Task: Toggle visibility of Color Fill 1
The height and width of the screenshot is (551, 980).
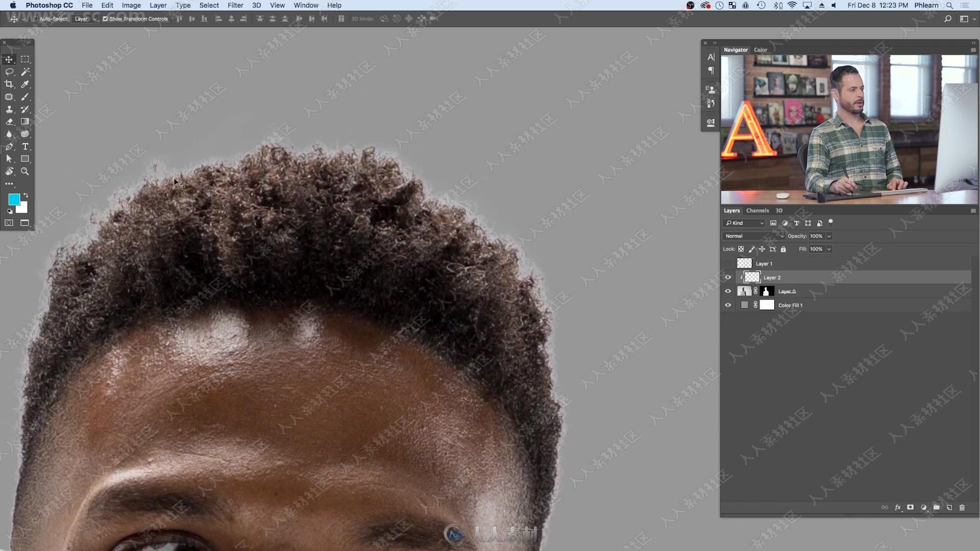Action: click(x=727, y=305)
